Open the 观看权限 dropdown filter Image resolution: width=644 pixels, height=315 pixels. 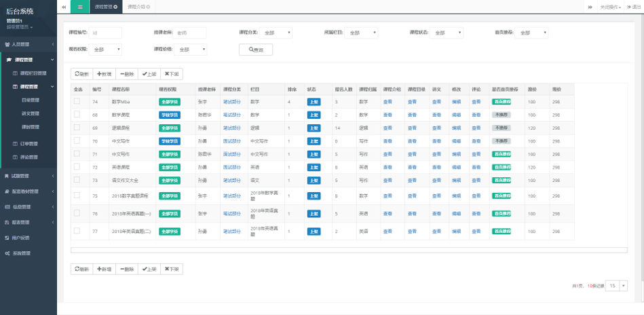(105, 50)
